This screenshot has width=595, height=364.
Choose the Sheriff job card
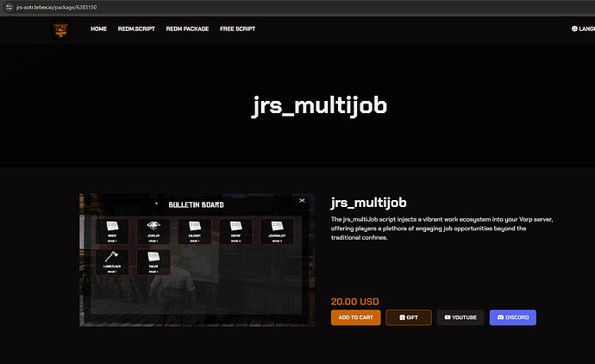(x=235, y=231)
